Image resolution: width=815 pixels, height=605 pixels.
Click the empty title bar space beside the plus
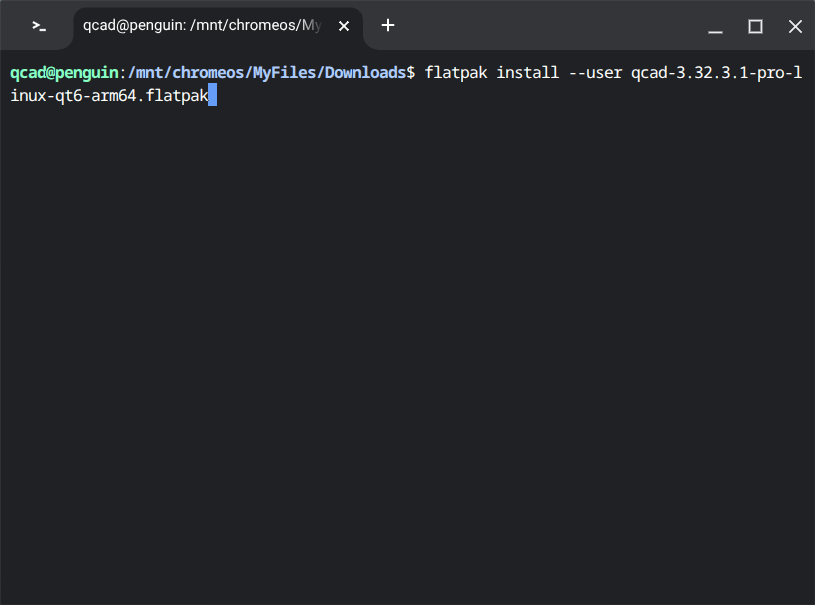pos(550,26)
